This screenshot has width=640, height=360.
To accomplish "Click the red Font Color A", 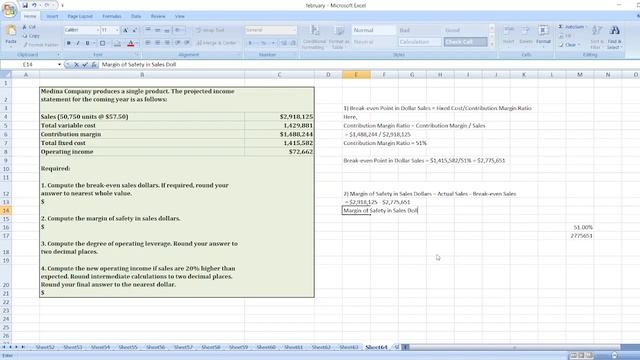I will coord(131,43).
